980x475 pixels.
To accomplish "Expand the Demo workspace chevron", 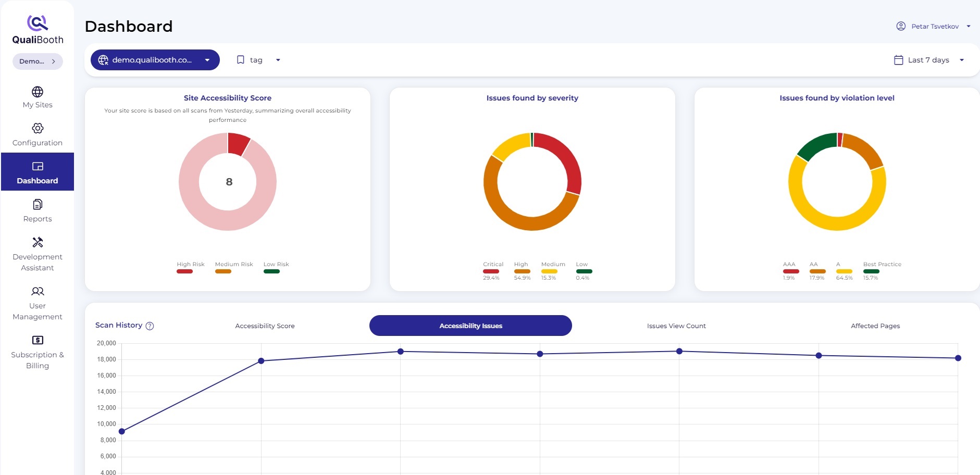I will (x=53, y=61).
